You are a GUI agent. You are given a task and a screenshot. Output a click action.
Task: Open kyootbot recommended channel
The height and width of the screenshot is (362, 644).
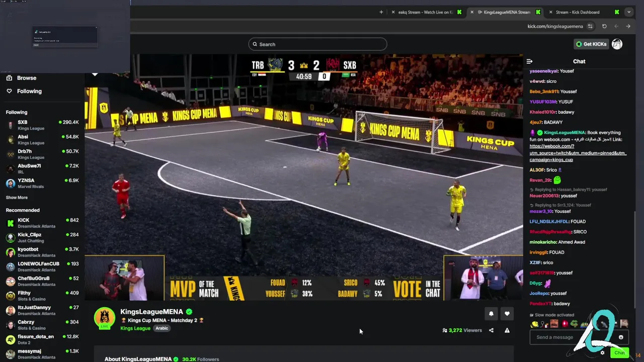[x=42, y=252]
